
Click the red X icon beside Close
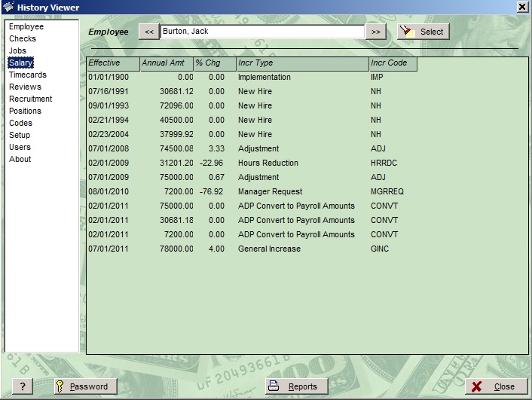(477, 386)
